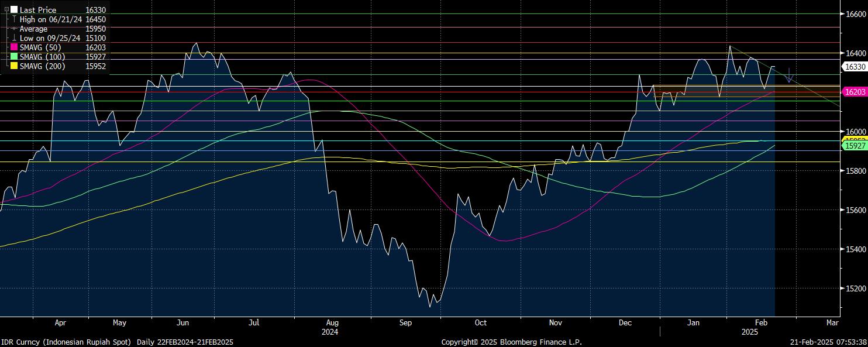Click the white Last Price color swatch
This screenshot has height=347, width=868.
pyautogui.click(x=14, y=10)
